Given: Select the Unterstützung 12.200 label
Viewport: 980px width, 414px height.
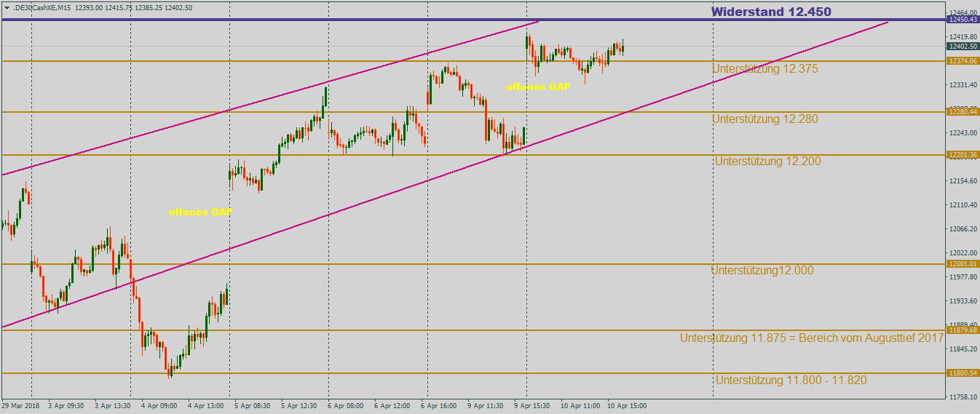Looking at the screenshot, I should point(767,162).
